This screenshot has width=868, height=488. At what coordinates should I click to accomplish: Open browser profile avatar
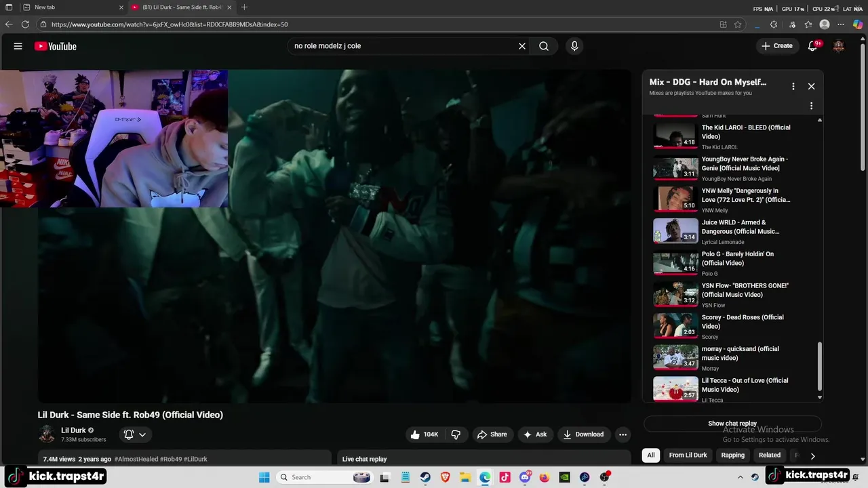[825, 24]
